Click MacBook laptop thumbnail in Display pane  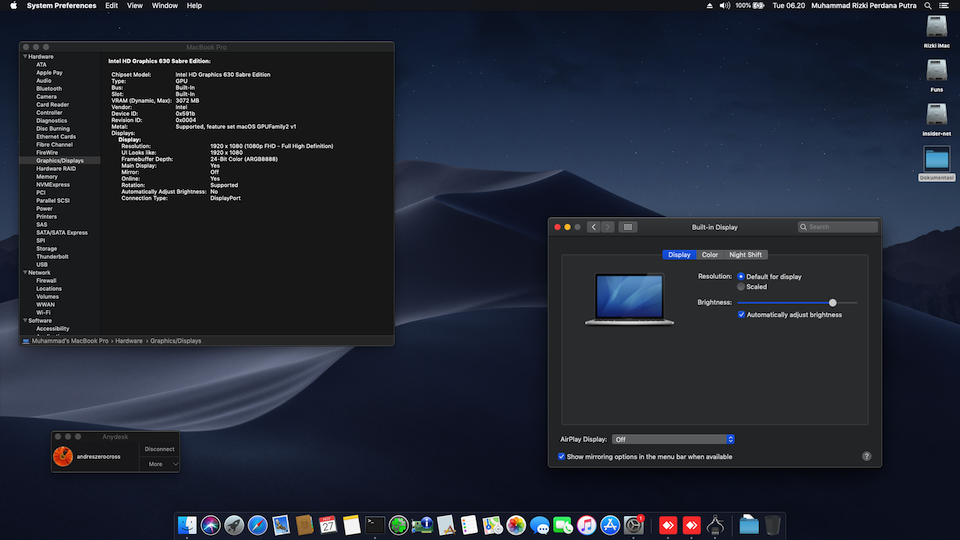coord(629,299)
